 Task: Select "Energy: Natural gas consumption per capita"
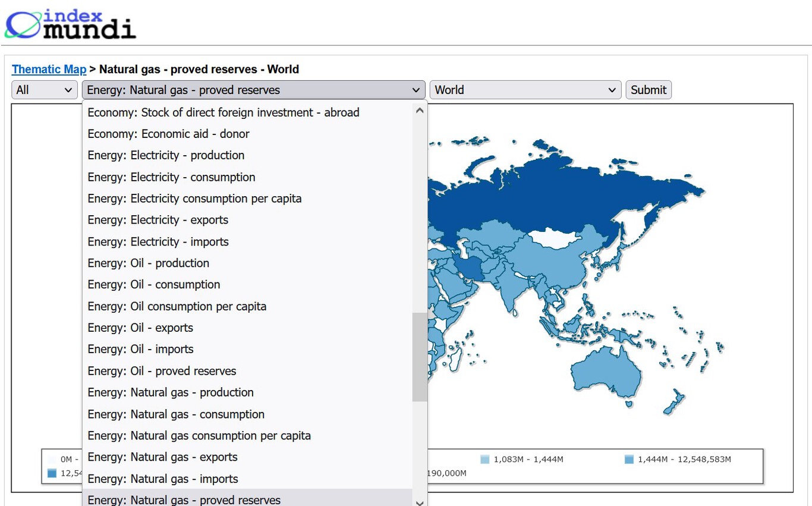click(199, 435)
